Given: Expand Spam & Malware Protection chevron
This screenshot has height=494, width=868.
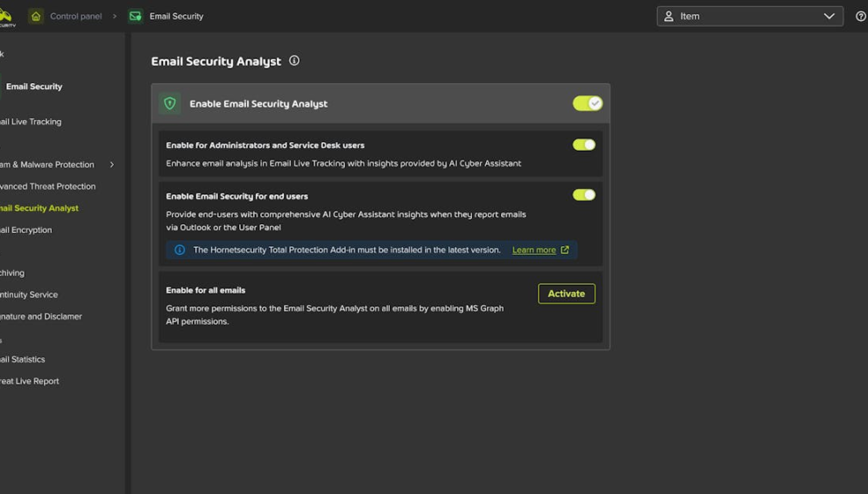Looking at the screenshot, I should pyautogui.click(x=112, y=165).
